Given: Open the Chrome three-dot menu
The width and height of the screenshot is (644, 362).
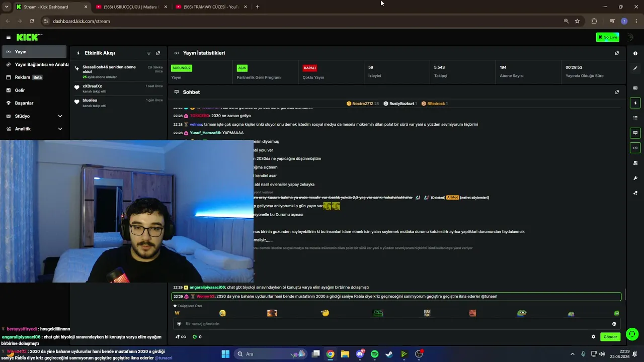Looking at the screenshot, I should (635, 21).
